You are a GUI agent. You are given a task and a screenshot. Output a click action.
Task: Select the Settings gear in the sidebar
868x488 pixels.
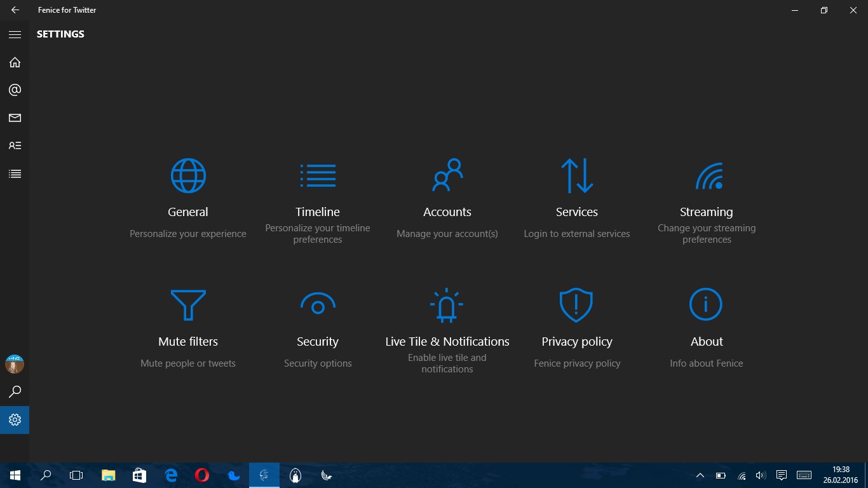[15, 420]
